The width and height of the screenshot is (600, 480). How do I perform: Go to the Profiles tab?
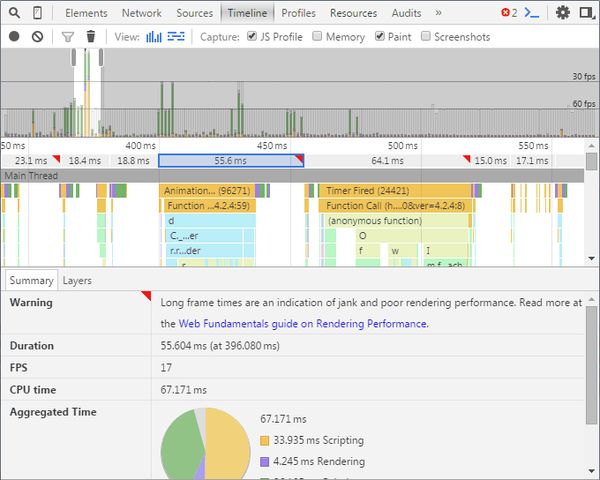[x=298, y=13]
